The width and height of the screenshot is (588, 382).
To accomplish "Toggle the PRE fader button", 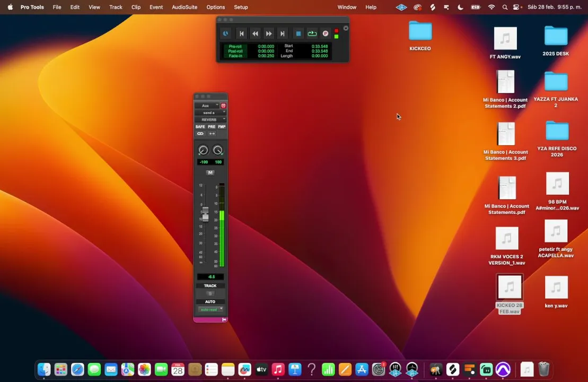I will click(212, 127).
